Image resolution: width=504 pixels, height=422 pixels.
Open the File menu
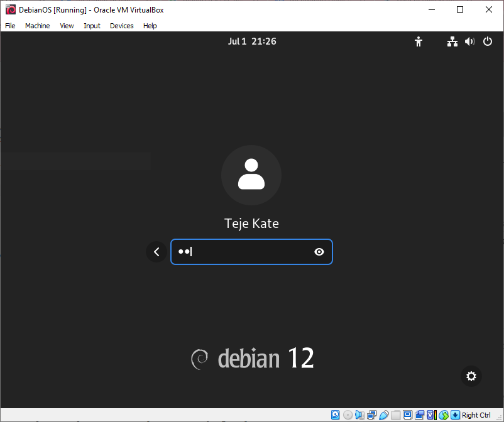10,26
